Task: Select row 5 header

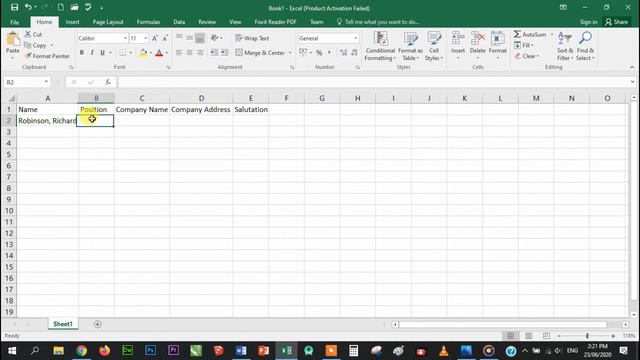Action: 9,154
